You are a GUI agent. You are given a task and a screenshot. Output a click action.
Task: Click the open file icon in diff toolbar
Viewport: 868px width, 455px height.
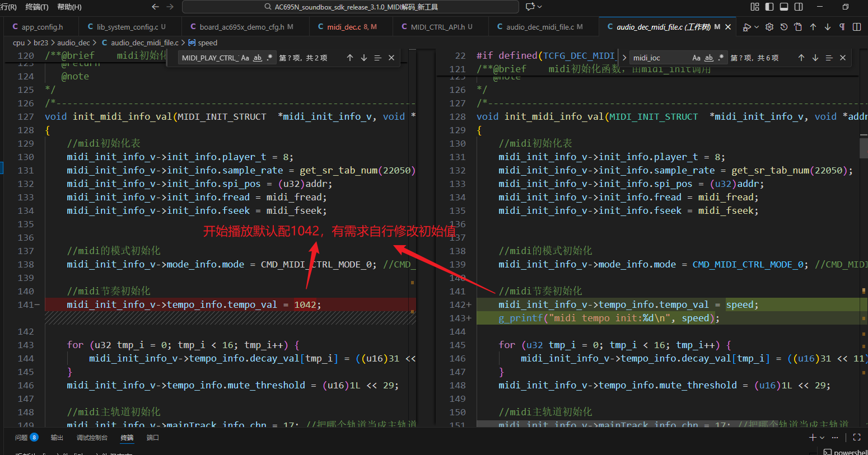798,27
